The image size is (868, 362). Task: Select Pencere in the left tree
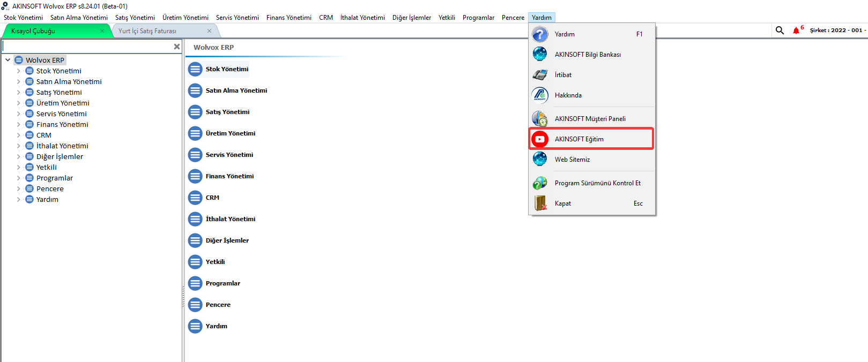point(50,188)
